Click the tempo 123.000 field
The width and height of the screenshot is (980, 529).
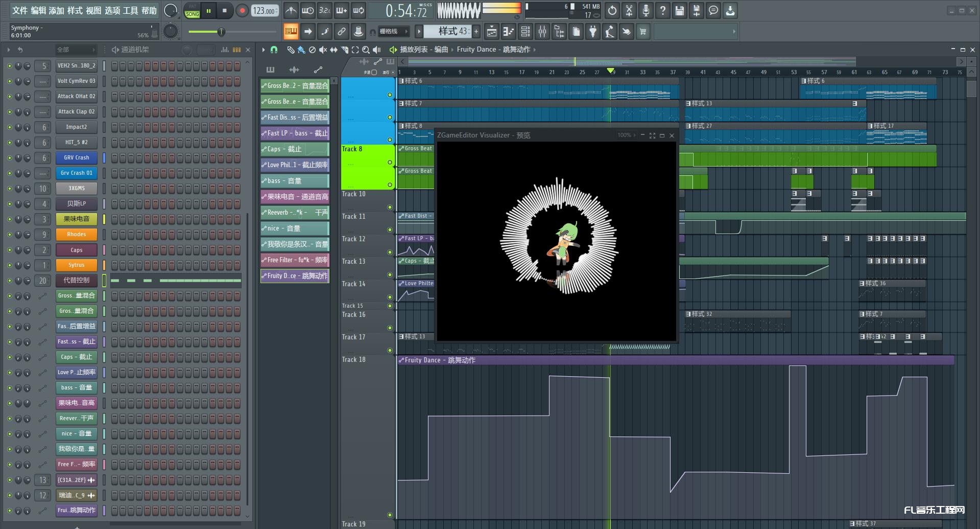tap(265, 11)
